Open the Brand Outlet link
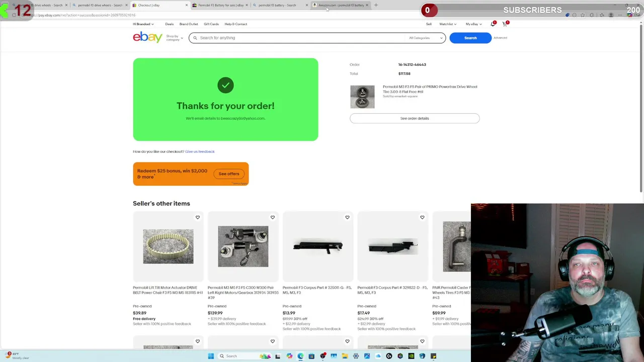This screenshot has height=362, width=644. pyautogui.click(x=189, y=24)
